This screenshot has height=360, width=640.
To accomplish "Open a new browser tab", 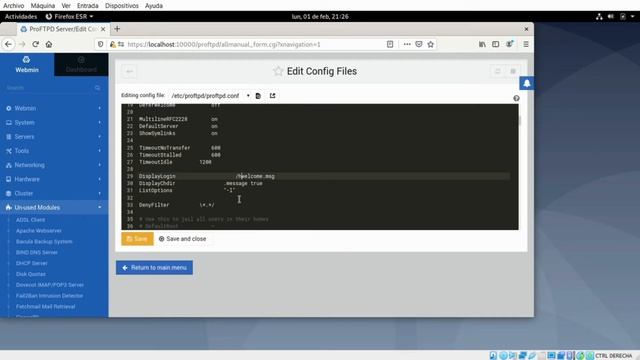I will coord(117,29).
